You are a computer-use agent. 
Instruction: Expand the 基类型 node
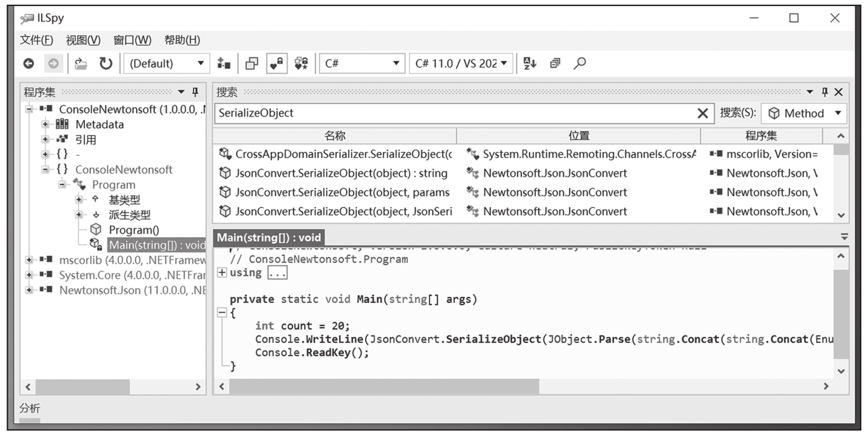pyautogui.click(x=79, y=199)
